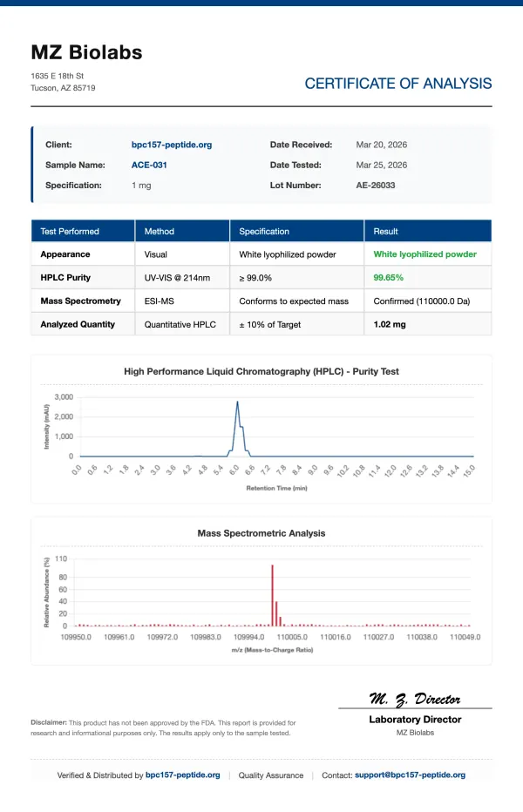Click the Sample Name: field label
The height and width of the screenshot is (812, 523).
tap(75, 165)
